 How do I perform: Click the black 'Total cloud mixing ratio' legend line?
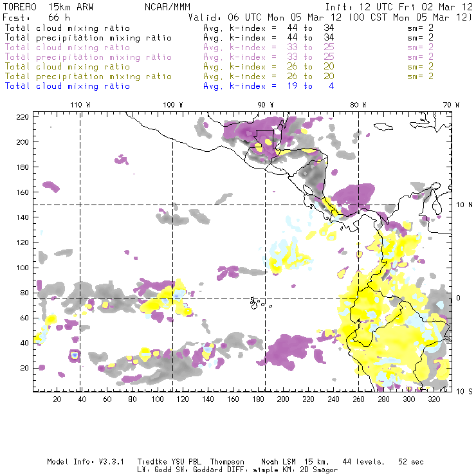(x=68, y=28)
